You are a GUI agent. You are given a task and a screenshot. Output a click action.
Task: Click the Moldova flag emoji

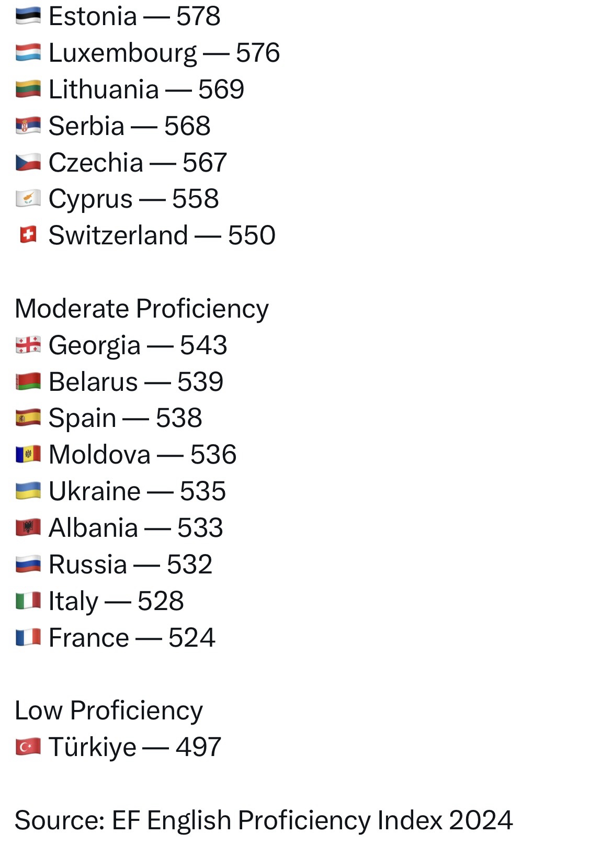pos(28,454)
